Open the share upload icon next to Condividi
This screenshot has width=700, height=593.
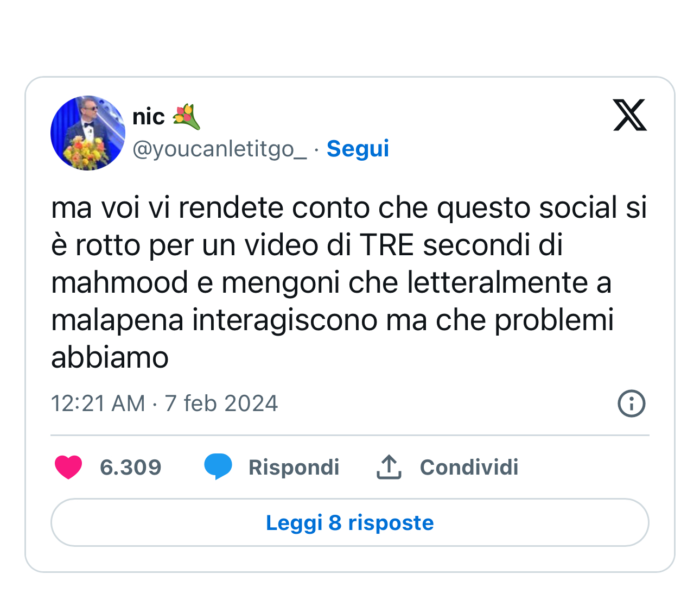[x=389, y=466]
